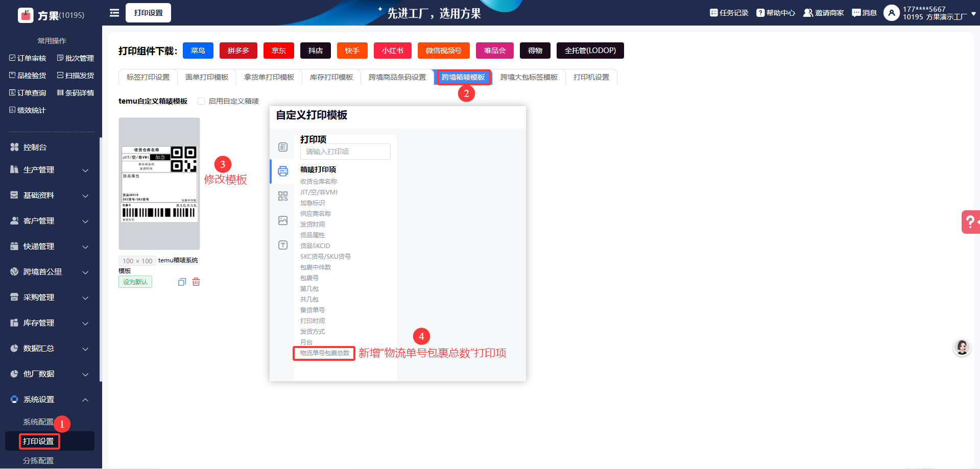Switch to 库存打印模板 tab

coord(331,77)
